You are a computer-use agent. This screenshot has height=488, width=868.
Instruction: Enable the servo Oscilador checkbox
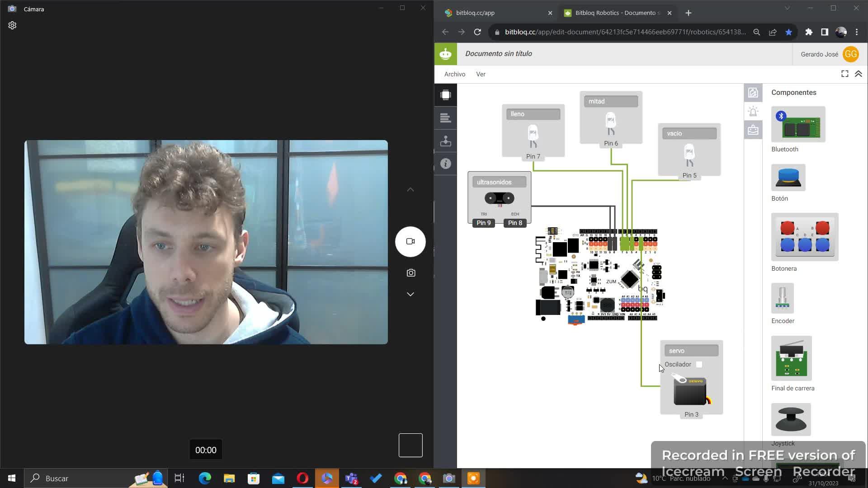pyautogui.click(x=699, y=365)
